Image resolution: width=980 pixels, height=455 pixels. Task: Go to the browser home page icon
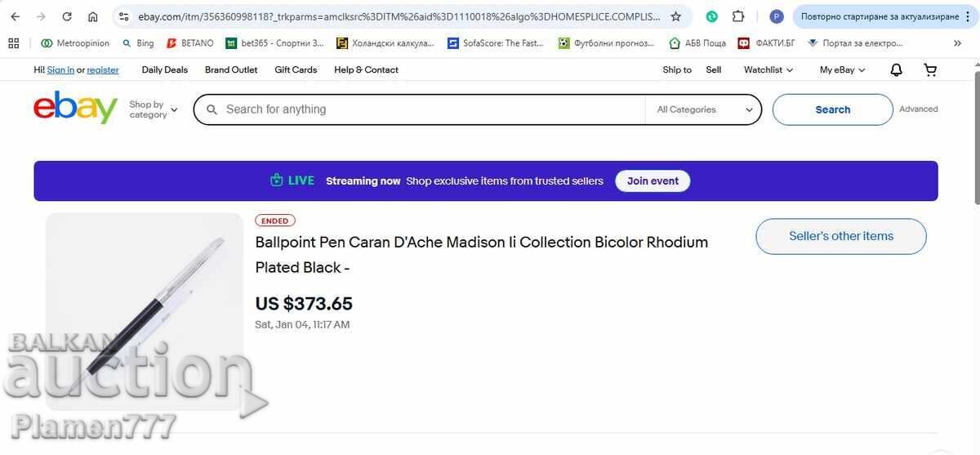pyautogui.click(x=93, y=16)
